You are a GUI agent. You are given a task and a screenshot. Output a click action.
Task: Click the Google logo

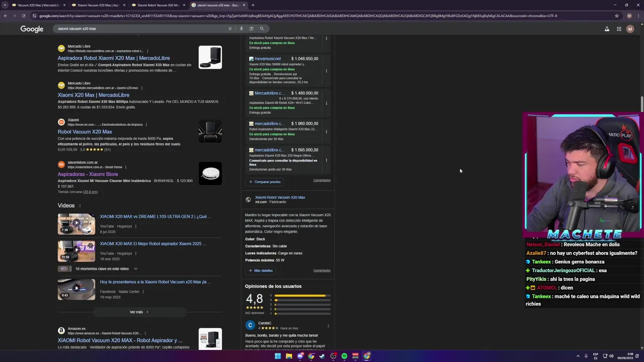32,29
